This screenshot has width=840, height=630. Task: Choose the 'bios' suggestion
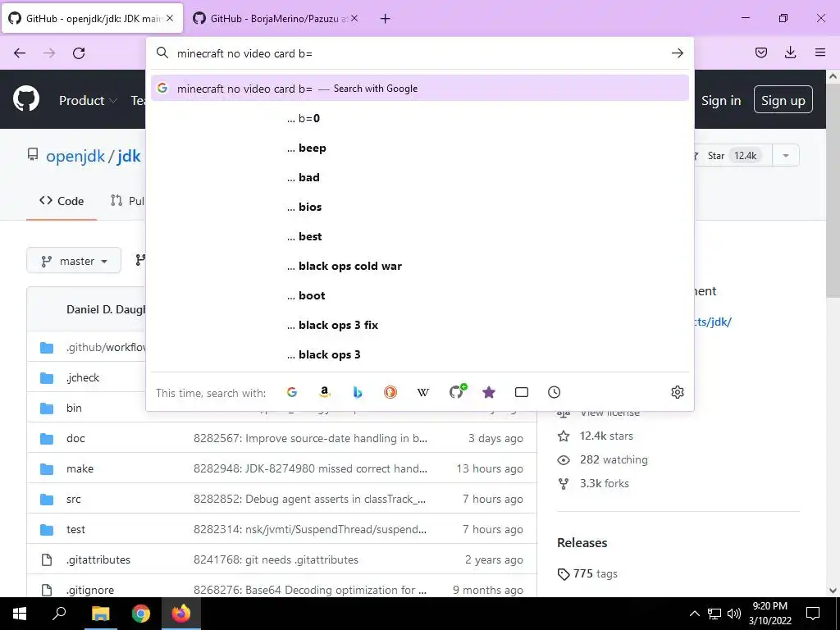[x=420, y=207]
